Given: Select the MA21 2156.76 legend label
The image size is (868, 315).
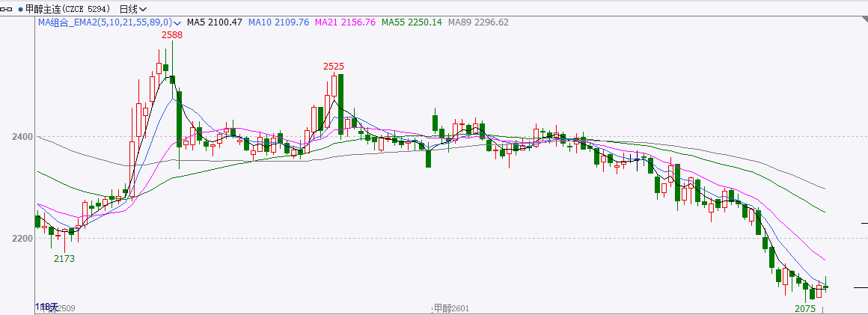Looking at the screenshot, I should tap(346, 22).
